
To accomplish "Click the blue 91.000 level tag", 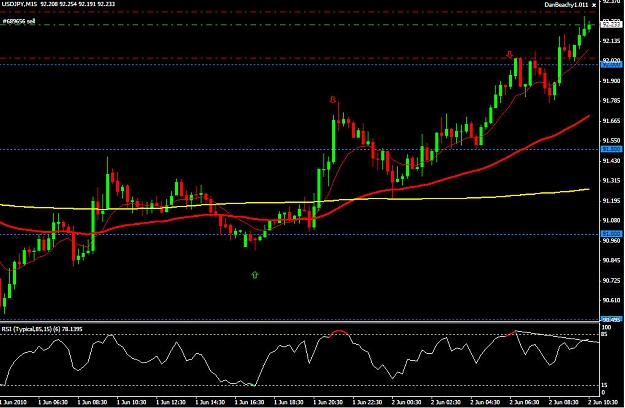I will 611,233.
